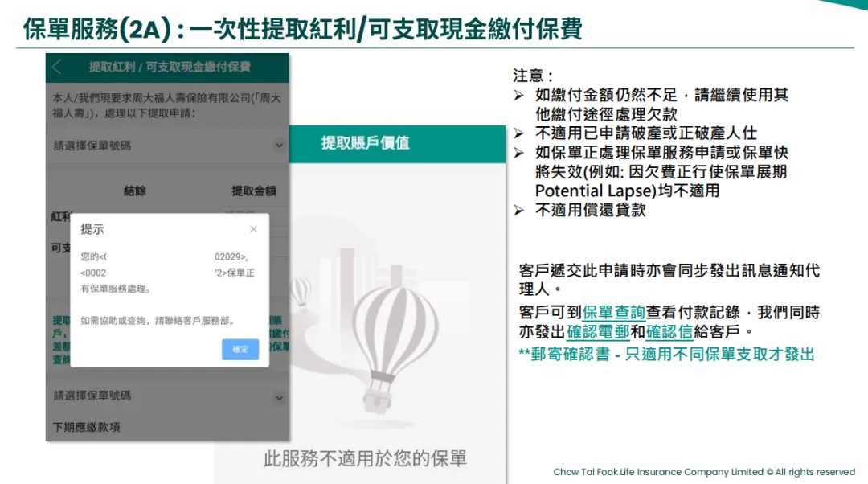This screenshot has height=484, width=868.
Task: Open the 確認電郵 link
Action: click(598, 332)
